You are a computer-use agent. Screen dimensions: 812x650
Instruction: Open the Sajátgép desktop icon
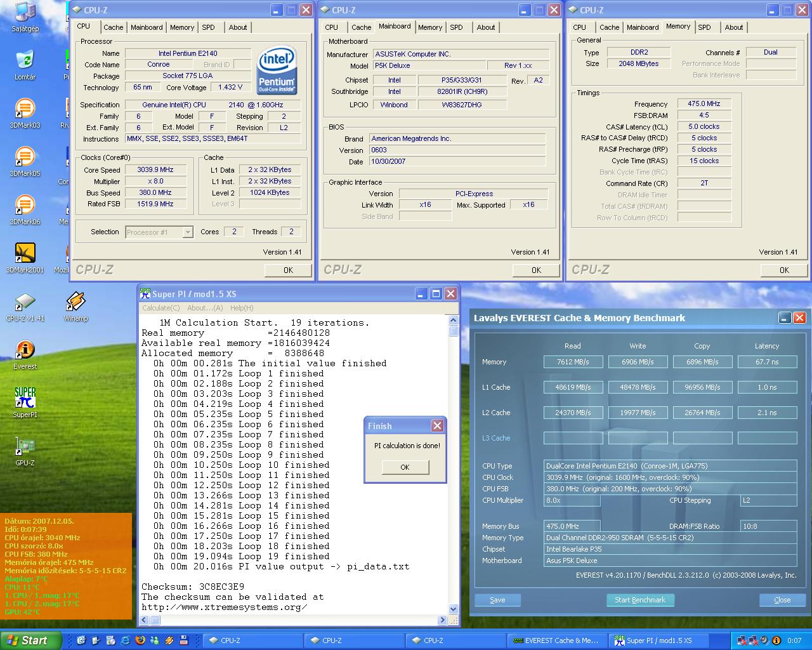[x=25, y=17]
